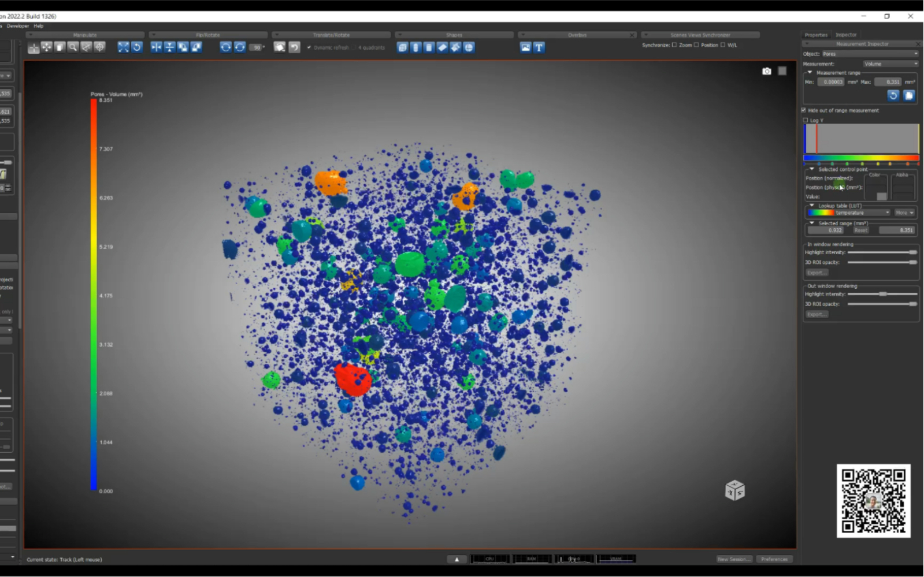This screenshot has height=577, width=924.
Task: Open the Developer menu
Action: click(x=18, y=26)
